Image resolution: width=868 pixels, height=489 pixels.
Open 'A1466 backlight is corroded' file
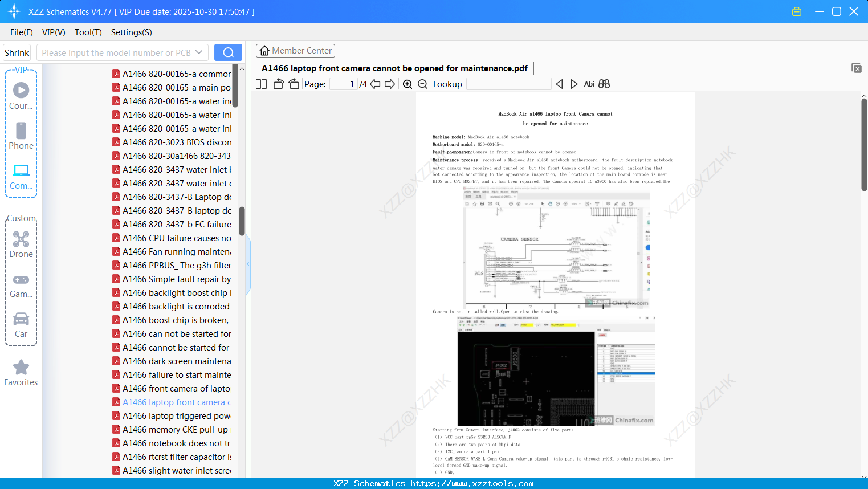point(172,307)
